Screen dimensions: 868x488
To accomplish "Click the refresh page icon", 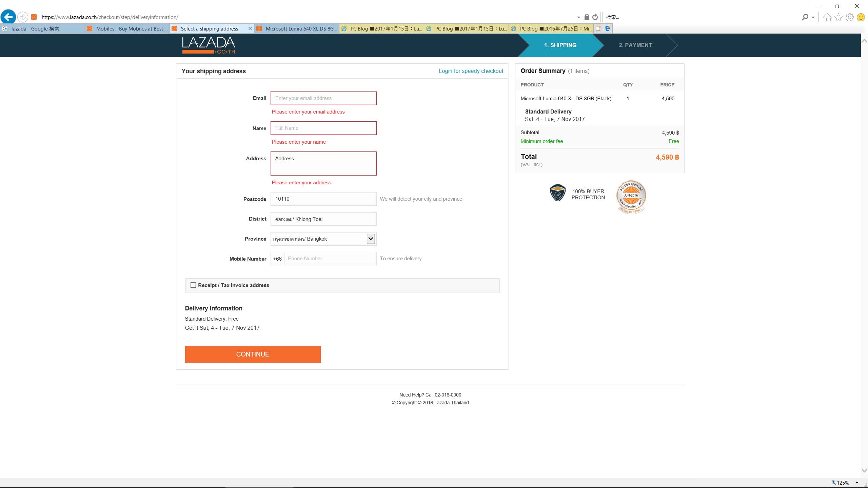I will click(x=595, y=17).
